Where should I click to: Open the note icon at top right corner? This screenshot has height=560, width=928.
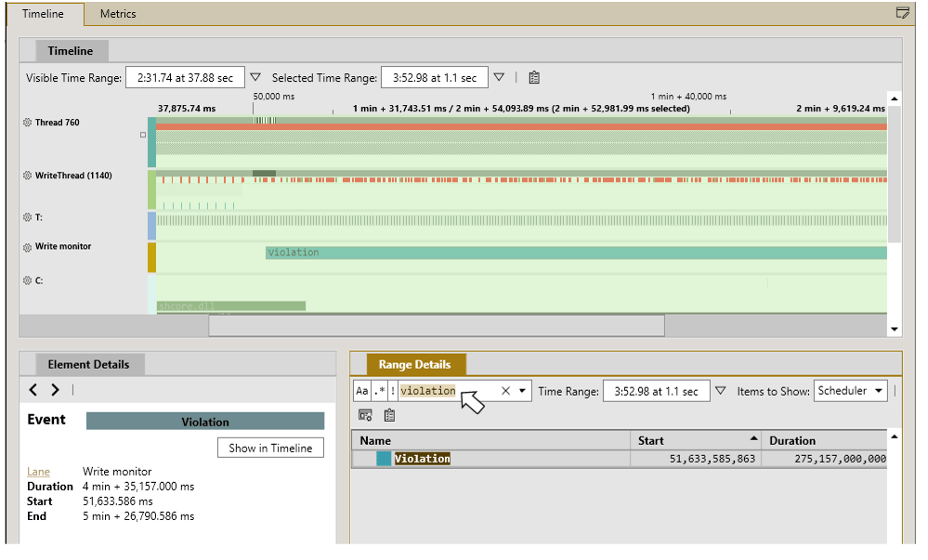[x=903, y=13]
